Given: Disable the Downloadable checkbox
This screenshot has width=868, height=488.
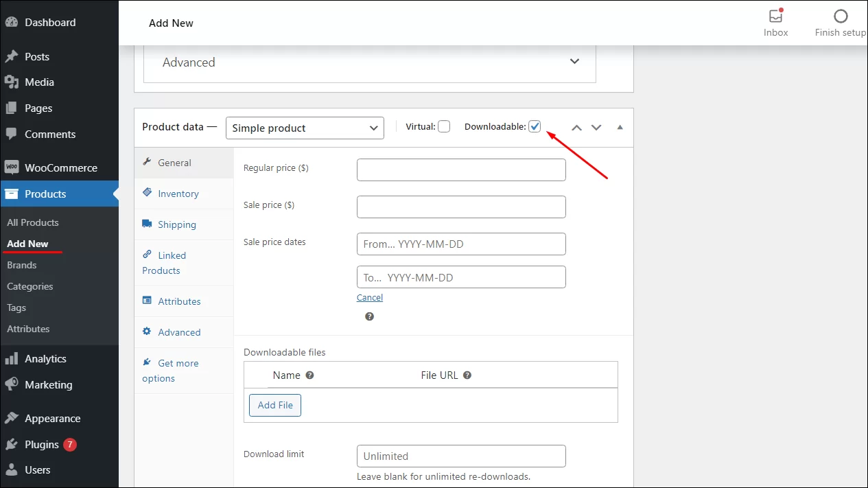Looking at the screenshot, I should coord(535,126).
